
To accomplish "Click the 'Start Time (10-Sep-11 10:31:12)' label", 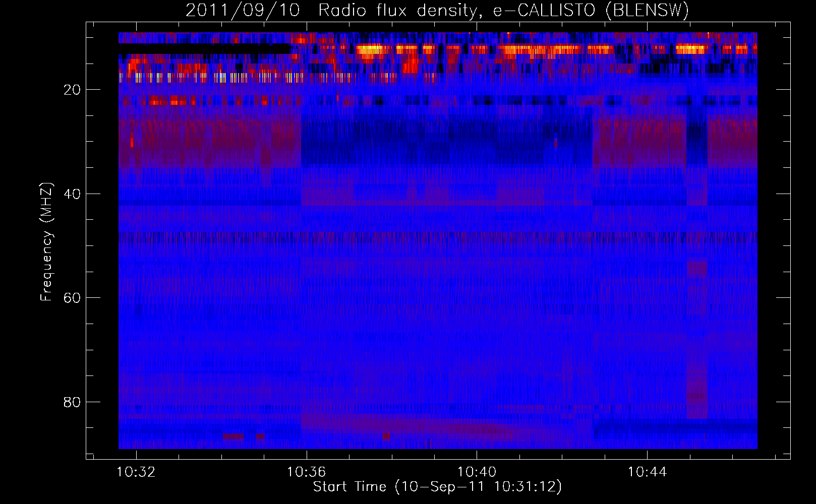I will click(437, 487).
